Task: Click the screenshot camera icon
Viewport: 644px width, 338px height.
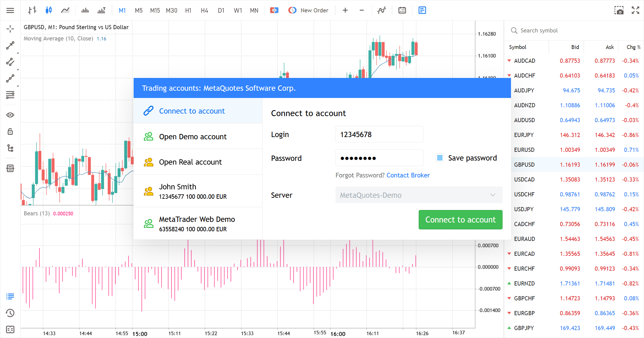Action: pyautogui.click(x=619, y=10)
